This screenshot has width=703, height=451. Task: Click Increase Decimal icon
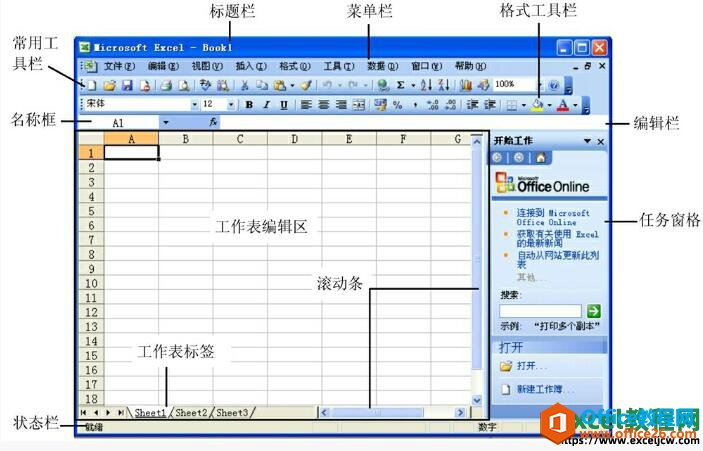(433, 105)
